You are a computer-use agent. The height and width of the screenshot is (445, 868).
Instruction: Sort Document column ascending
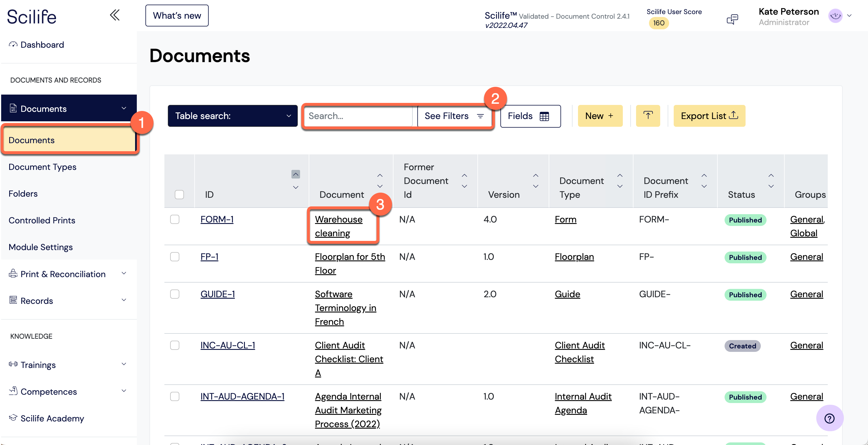coord(380,175)
